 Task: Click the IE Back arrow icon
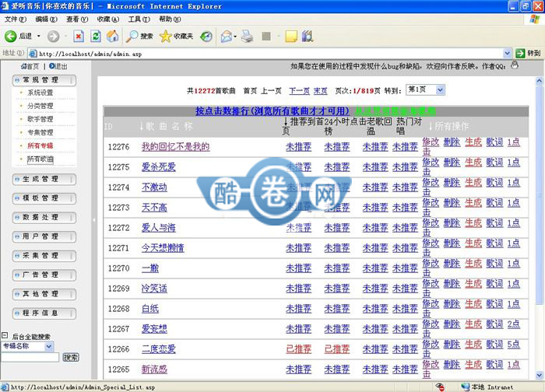pyautogui.click(x=10, y=36)
